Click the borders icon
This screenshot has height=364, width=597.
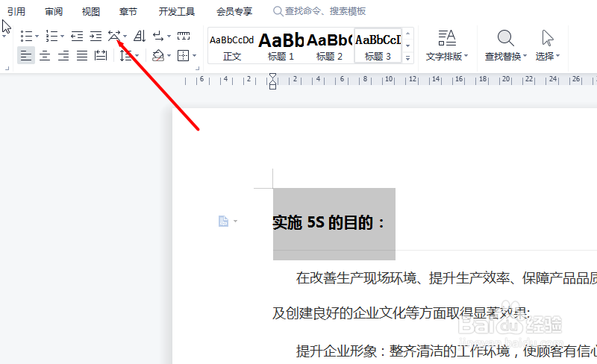coord(183,56)
